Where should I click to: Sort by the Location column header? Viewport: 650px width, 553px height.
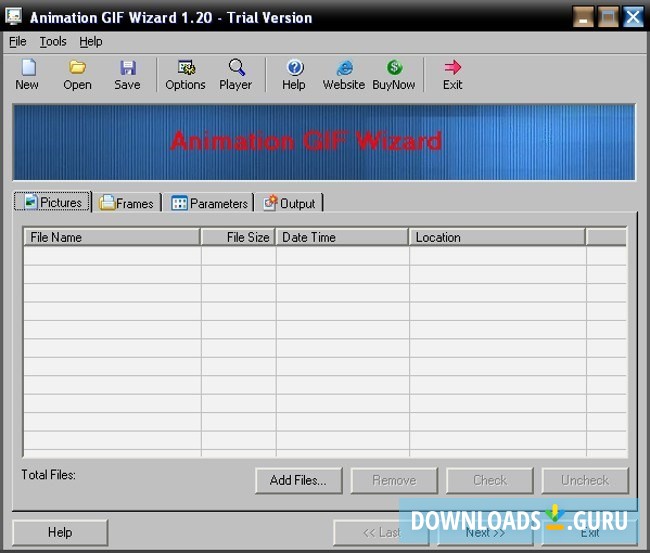[497, 237]
